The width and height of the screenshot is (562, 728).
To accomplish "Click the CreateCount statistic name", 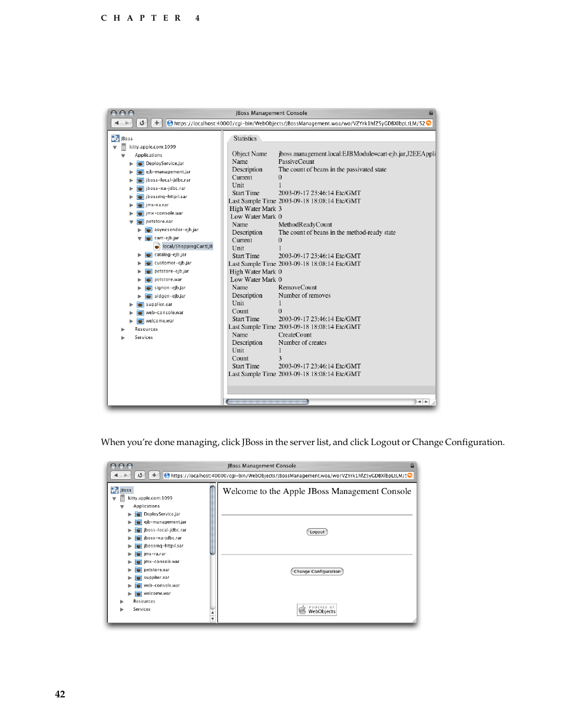I will click(x=295, y=335).
